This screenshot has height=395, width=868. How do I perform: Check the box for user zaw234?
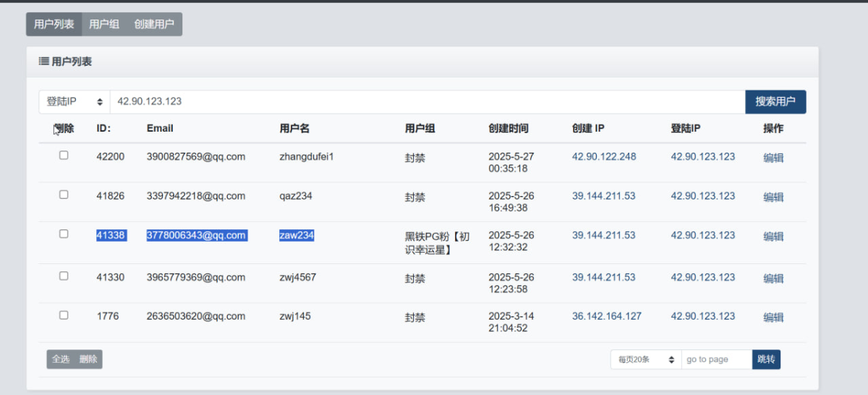[x=64, y=234]
